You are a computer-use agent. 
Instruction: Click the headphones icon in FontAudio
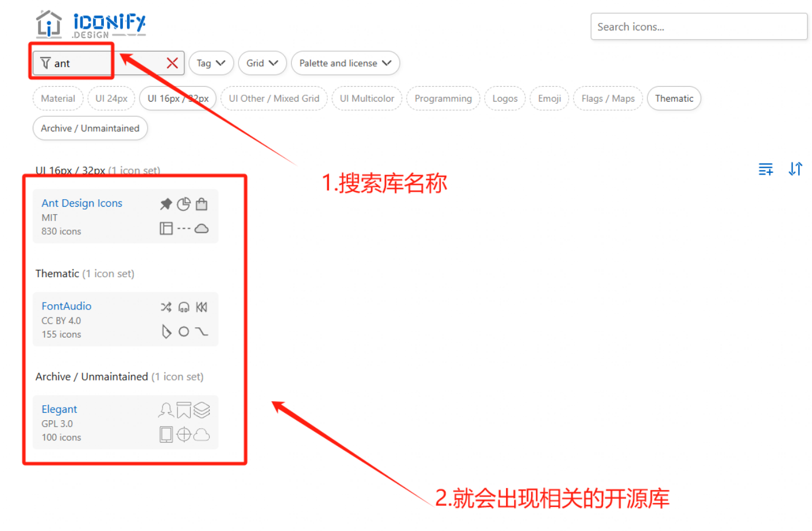(184, 307)
